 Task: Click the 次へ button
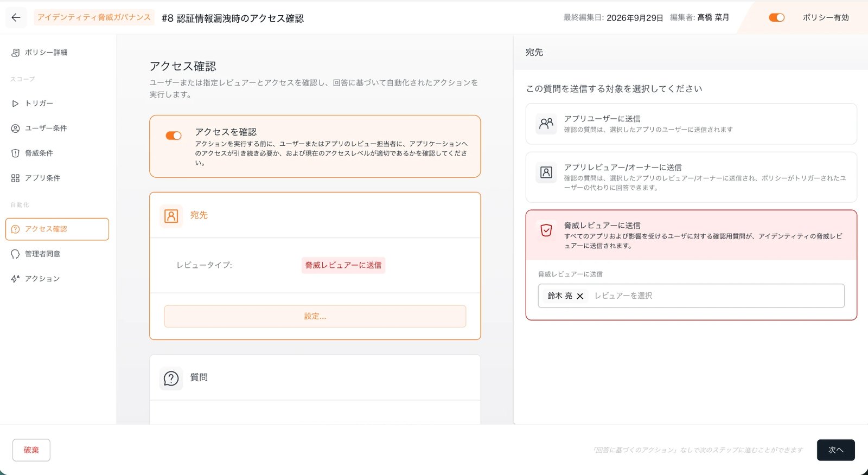(836, 450)
